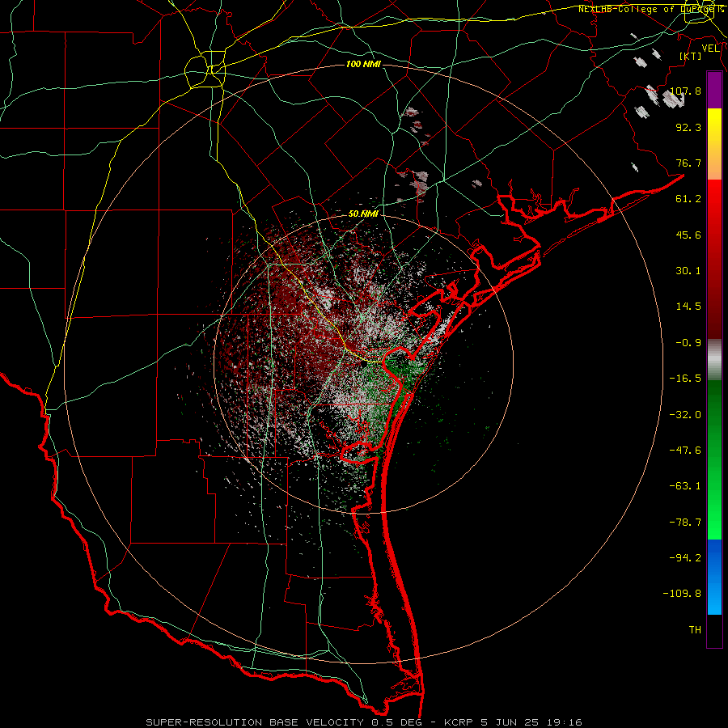Click the -16.5 velocity scale value

click(x=685, y=379)
